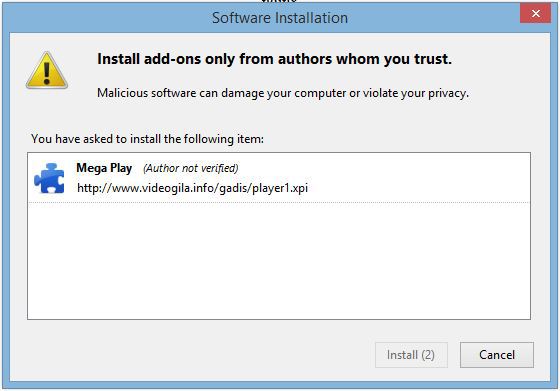This screenshot has width=560, height=391.
Task: Click the dotted separator under the Mega Play entry
Action: click(x=279, y=202)
